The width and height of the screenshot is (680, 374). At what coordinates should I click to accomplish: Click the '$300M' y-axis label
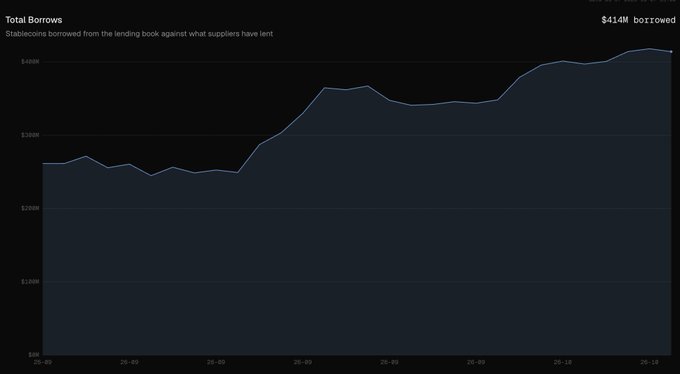30,135
